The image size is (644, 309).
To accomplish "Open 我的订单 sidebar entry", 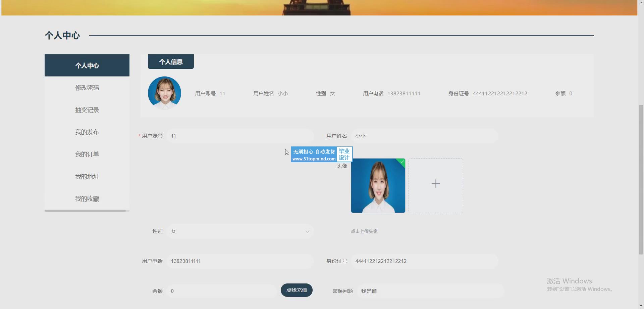I will (87, 154).
